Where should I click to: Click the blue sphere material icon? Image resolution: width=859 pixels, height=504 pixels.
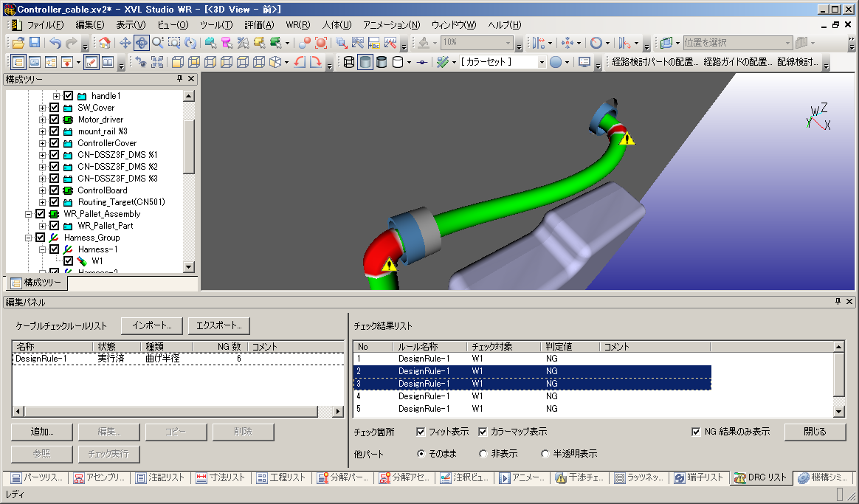pyautogui.click(x=556, y=62)
